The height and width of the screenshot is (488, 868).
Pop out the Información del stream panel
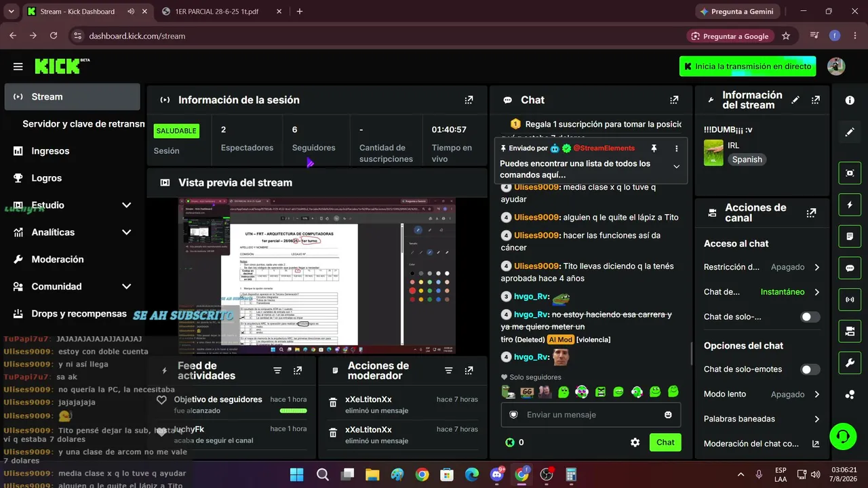point(816,100)
